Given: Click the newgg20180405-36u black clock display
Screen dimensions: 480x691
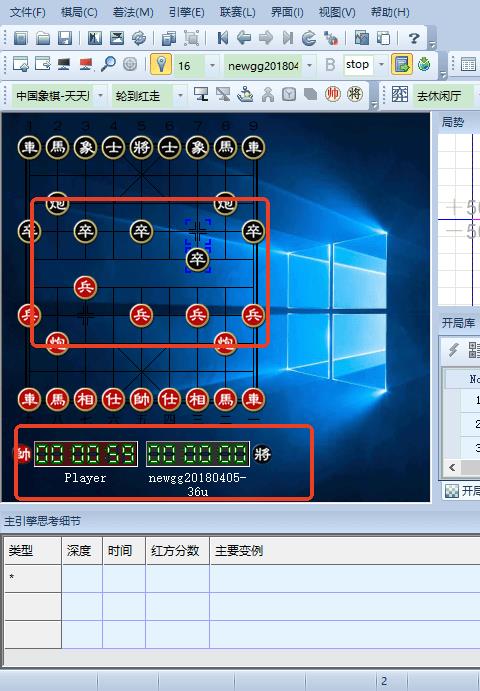Looking at the screenshot, I should coord(198,454).
